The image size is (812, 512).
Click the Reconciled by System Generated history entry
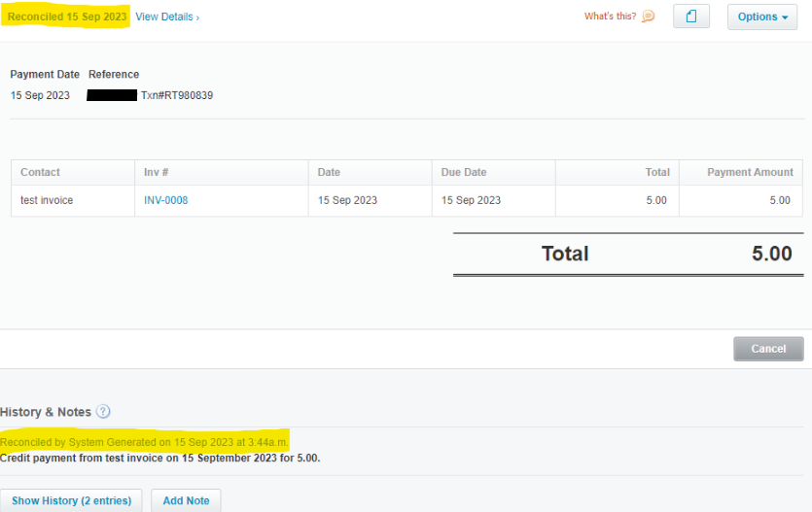[x=144, y=442]
